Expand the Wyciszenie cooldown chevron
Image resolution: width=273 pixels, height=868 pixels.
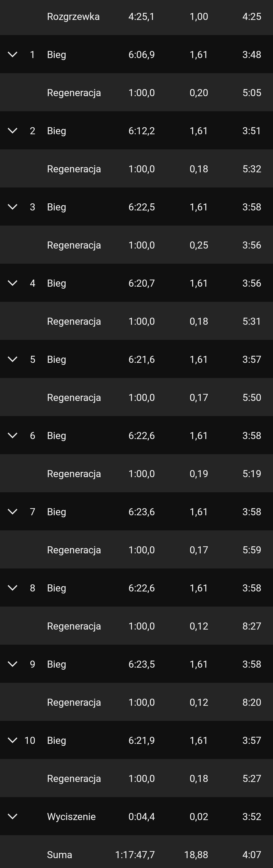click(x=12, y=816)
